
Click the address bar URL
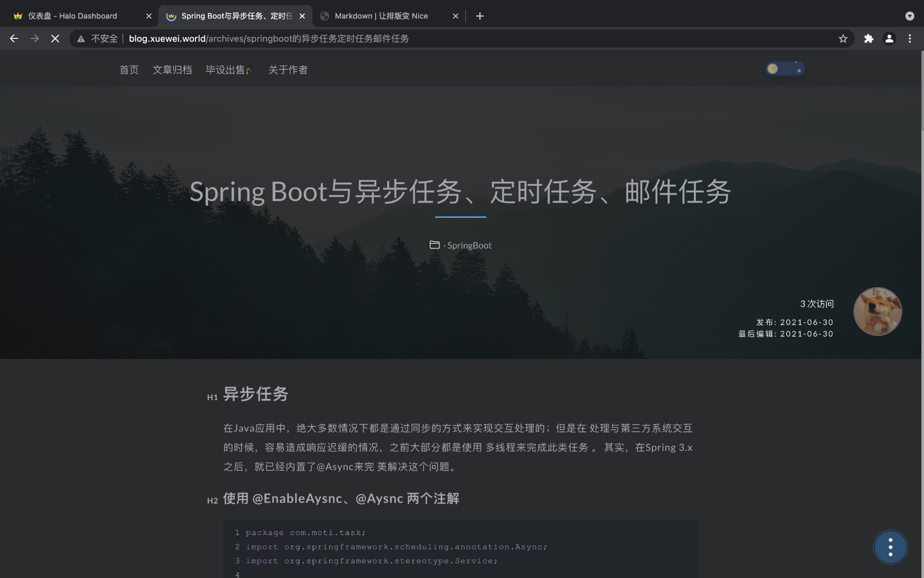pyautogui.click(x=269, y=39)
